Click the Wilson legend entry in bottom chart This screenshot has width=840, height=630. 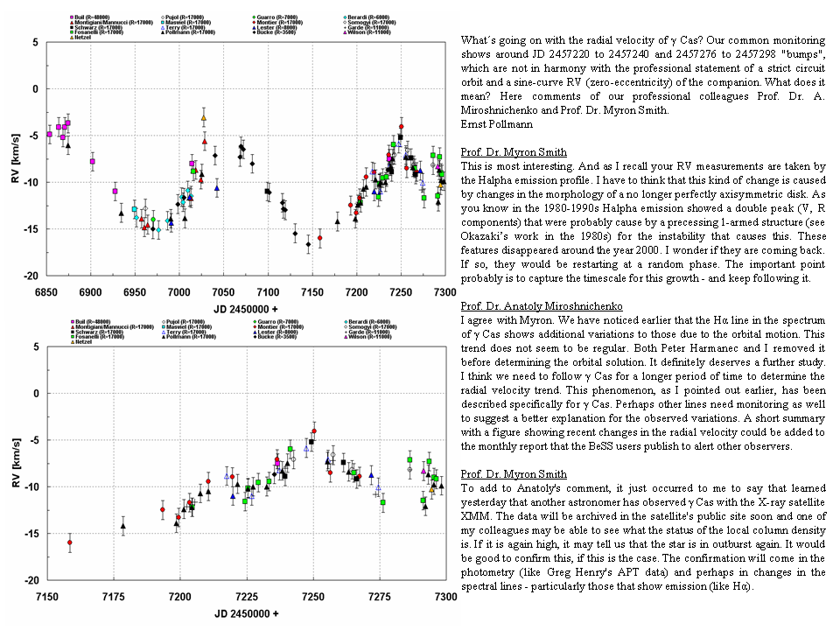pyautogui.click(x=379, y=337)
